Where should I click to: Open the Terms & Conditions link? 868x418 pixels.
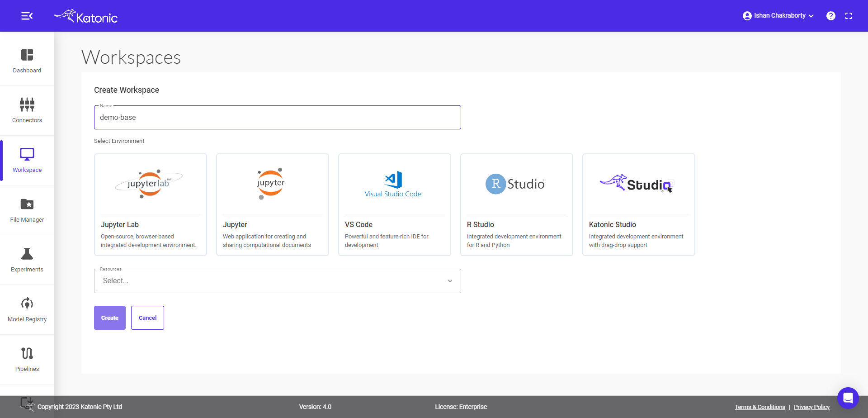[760, 407]
